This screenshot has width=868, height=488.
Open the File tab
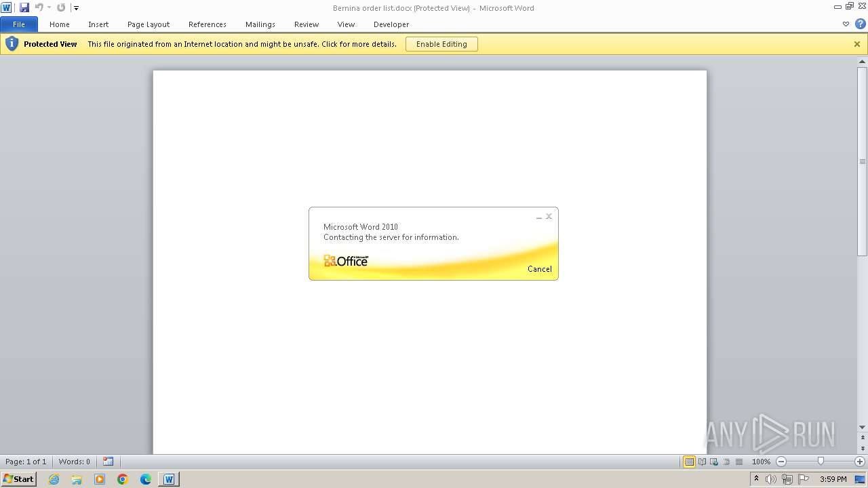pos(19,24)
